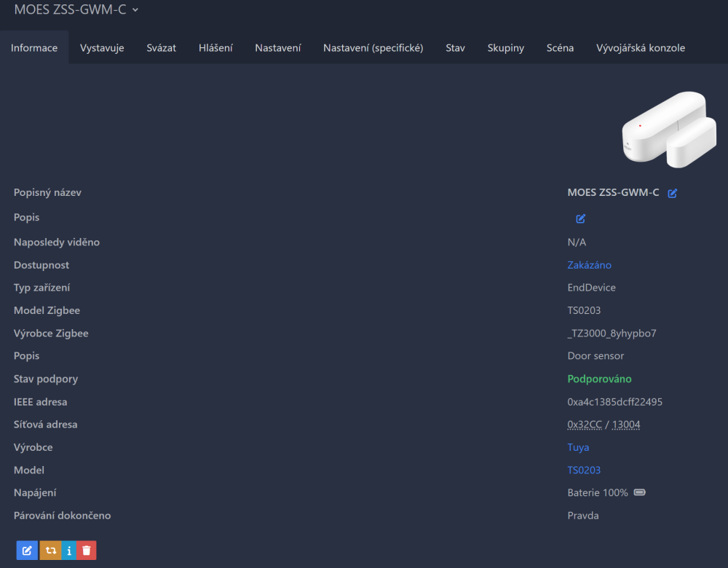The height and width of the screenshot is (568, 728).
Task: Go to the Hlášení tab
Action: (x=215, y=48)
